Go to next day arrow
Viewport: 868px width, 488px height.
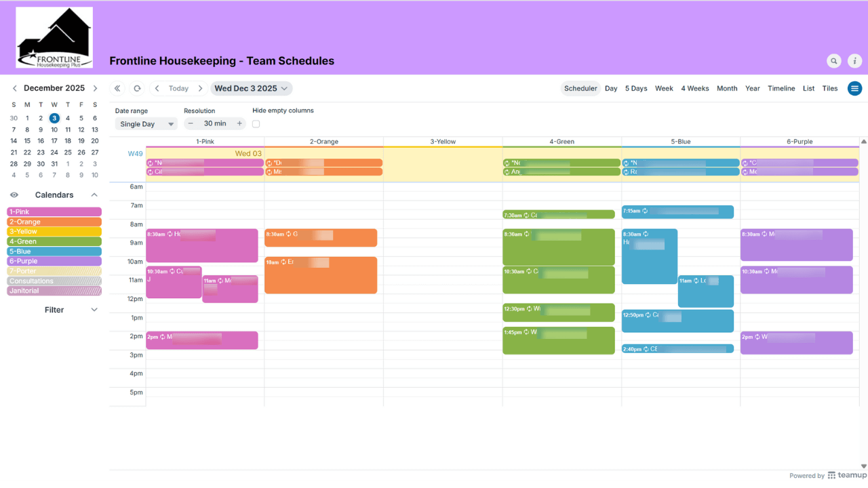[x=200, y=89]
